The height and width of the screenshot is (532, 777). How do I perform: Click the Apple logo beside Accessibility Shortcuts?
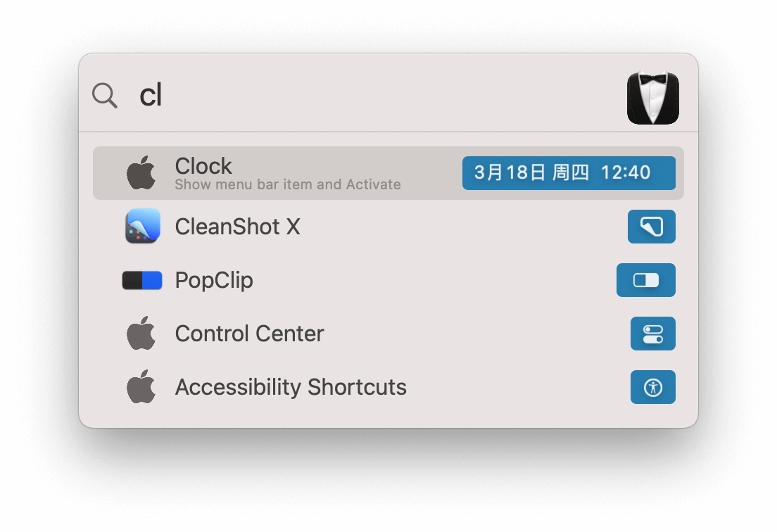(141, 387)
